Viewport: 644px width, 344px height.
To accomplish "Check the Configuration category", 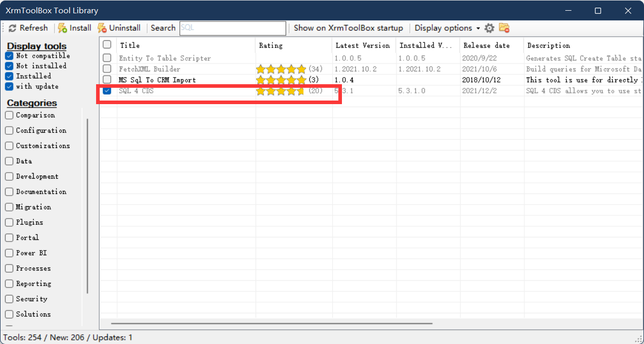I will 9,131.
